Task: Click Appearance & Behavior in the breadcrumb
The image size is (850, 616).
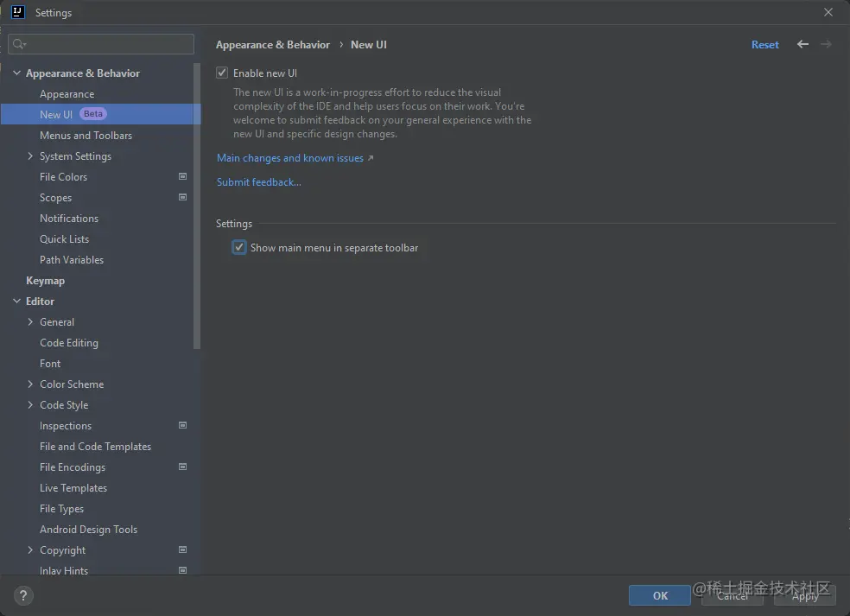Action: click(x=273, y=44)
